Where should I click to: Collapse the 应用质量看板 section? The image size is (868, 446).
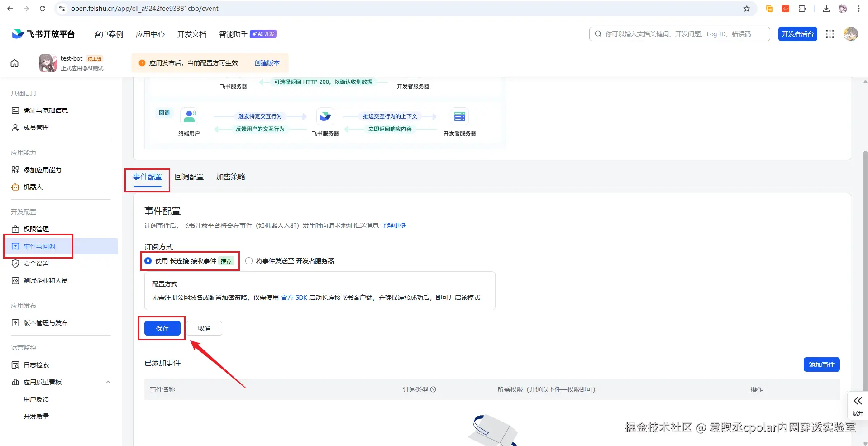(x=108, y=382)
